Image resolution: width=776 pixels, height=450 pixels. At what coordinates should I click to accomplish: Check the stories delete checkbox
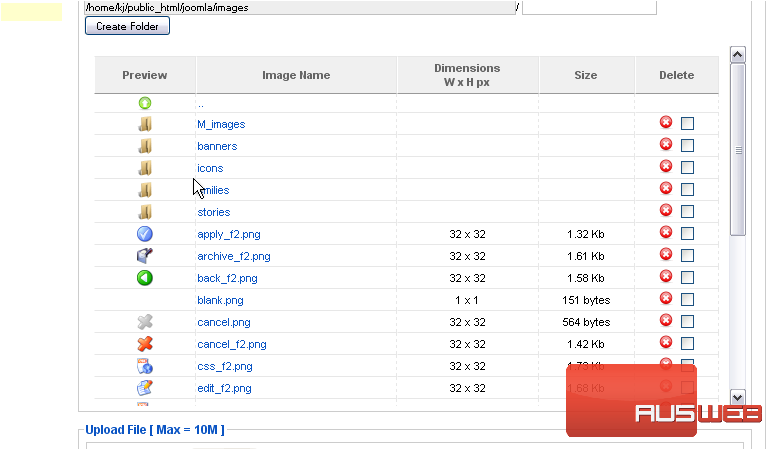pyautogui.click(x=687, y=211)
